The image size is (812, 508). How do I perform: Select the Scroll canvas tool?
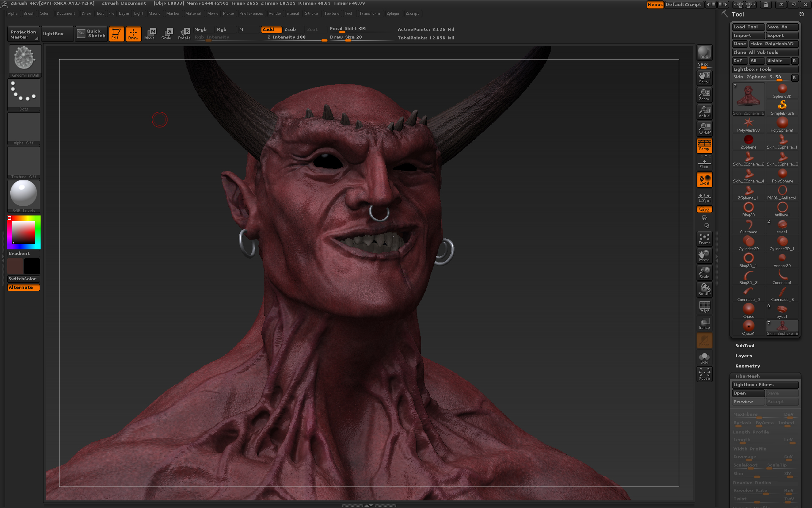point(704,77)
